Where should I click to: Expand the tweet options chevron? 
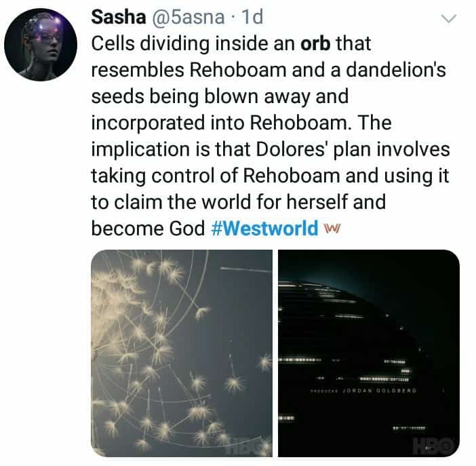click(448, 18)
